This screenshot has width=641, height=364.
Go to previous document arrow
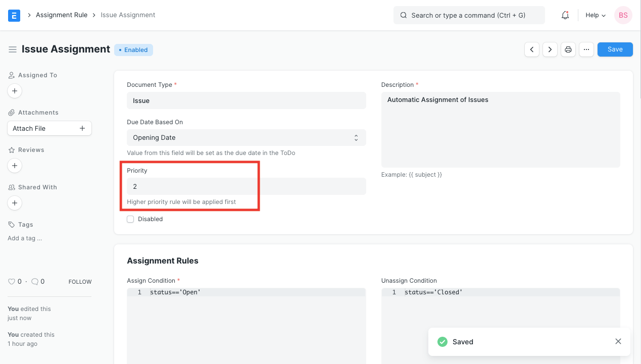532,49
